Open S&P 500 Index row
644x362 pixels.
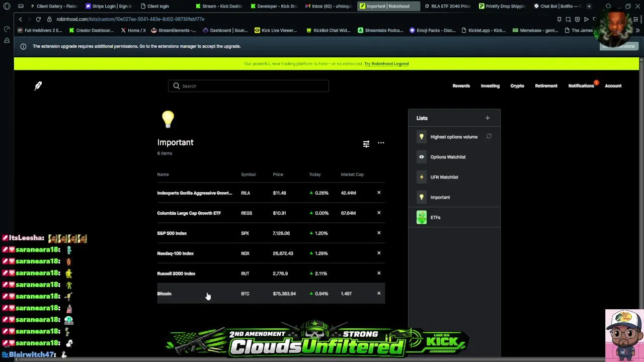(271, 233)
